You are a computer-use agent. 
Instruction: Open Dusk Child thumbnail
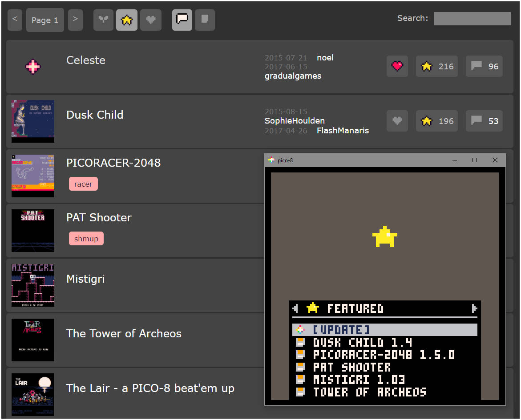[x=33, y=121]
